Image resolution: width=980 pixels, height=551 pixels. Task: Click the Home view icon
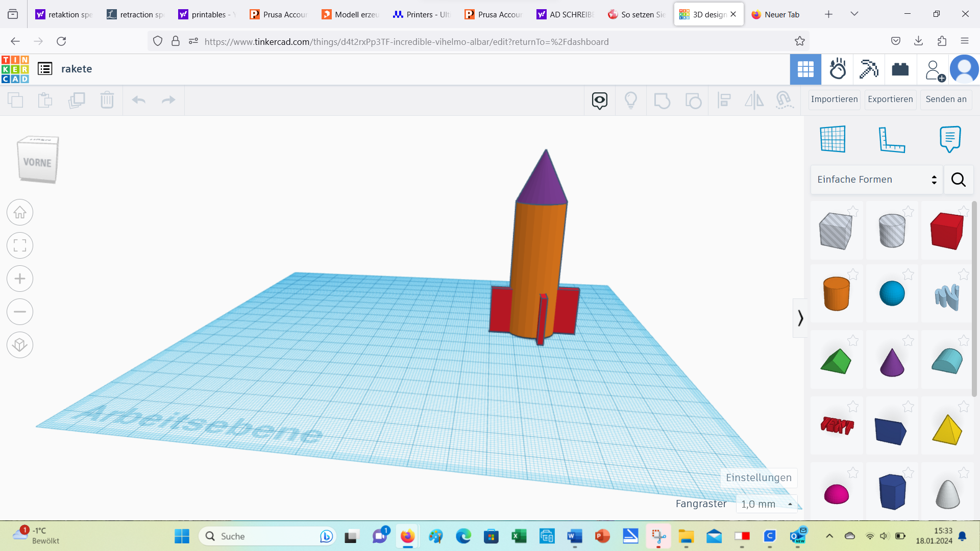point(19,212)
